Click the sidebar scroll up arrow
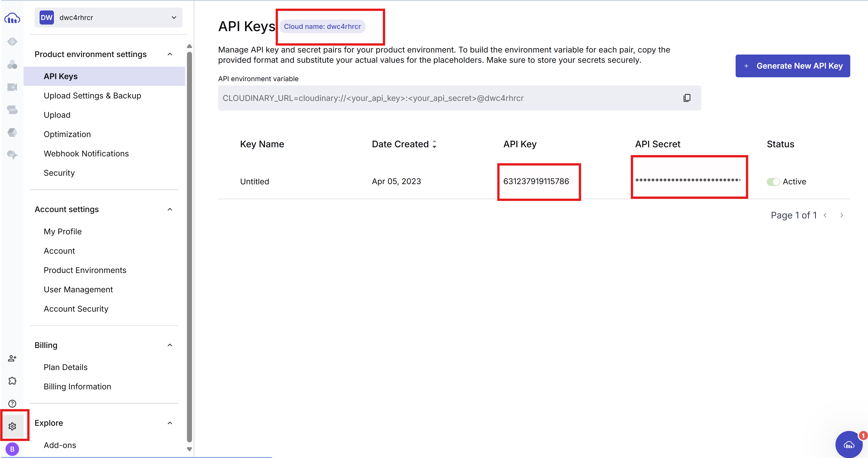This screenshot has height=458, width=868. pyautogui.click(x=189, y=46)
